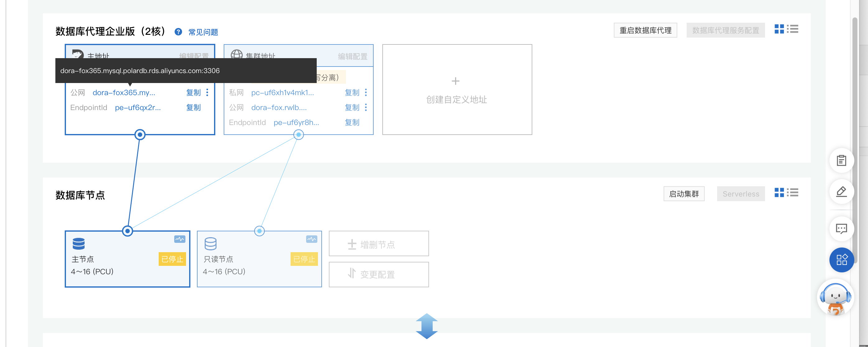Open 编辑配置 on the cluster address card
Viewport: 868px width, 347px height.
352,56
